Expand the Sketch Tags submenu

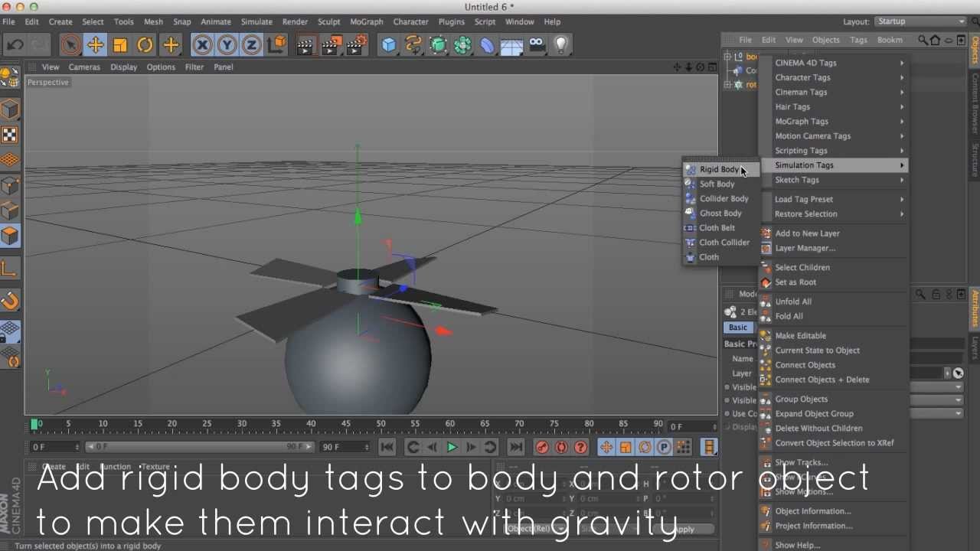[835, 180]
